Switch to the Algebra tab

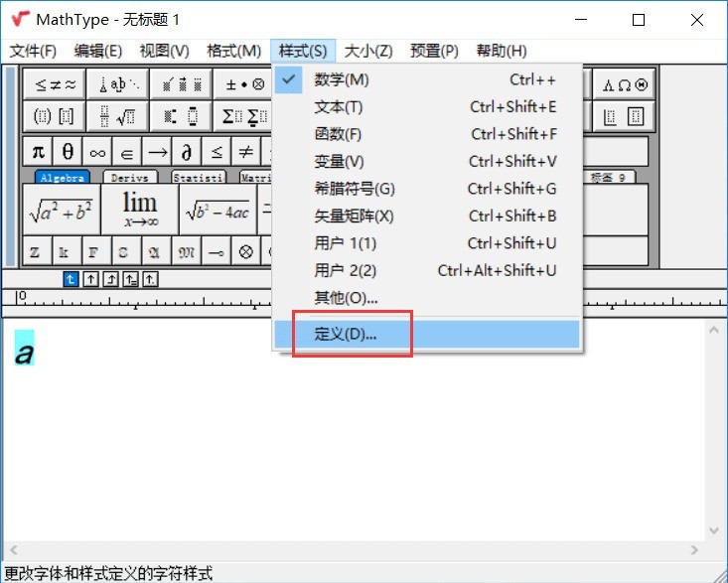pos(63,178)
